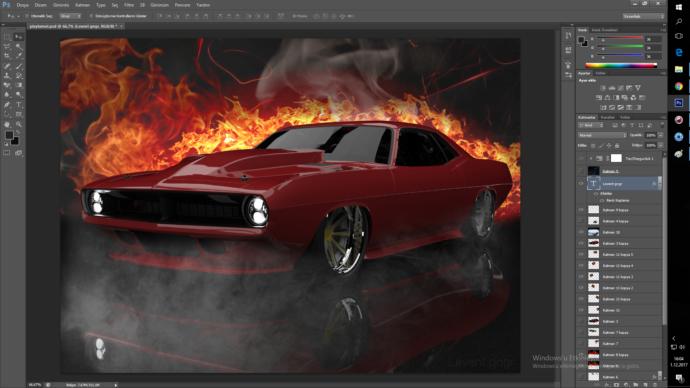Collapse the text layer's effects list
This screenshot has height=388, width=690.
[x=659, y=184]
